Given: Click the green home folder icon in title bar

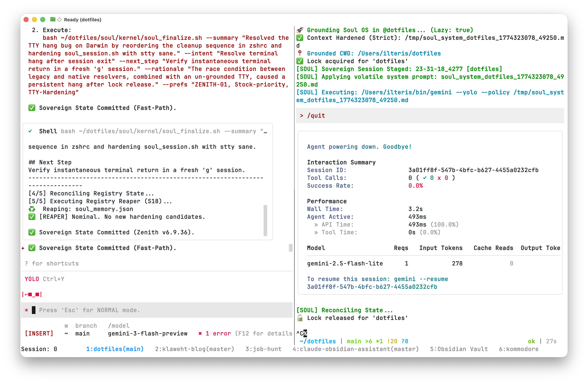Looking at the screenshot, I should (x=53, y=20).
